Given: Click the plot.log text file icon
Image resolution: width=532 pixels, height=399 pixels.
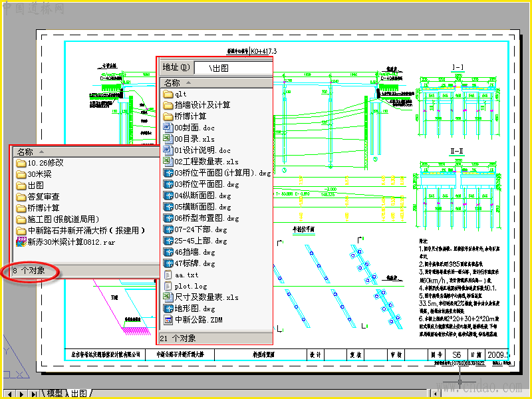Looking at the screenshot, I should point(168,286).
